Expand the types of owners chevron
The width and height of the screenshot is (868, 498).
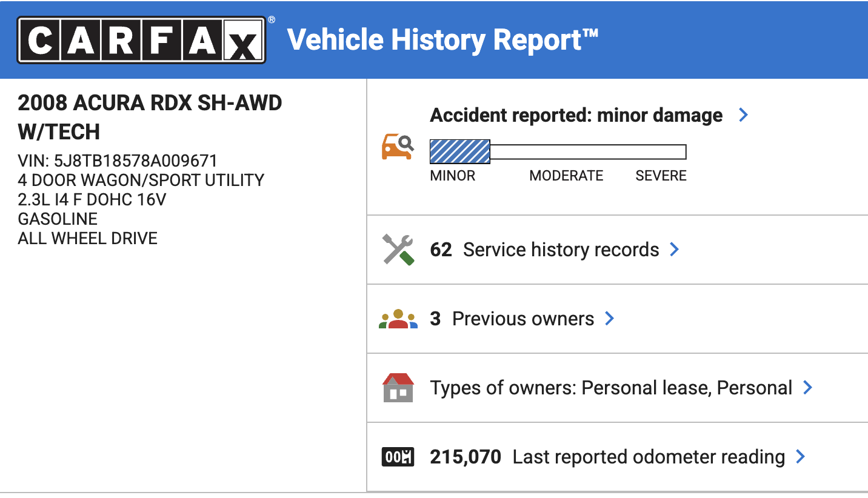coord(807,388)
